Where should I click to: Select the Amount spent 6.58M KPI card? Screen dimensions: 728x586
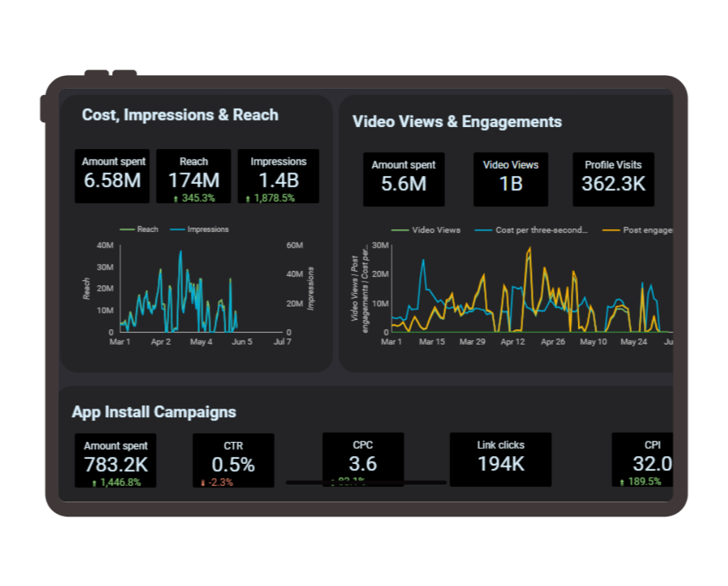tap(113, 176)
